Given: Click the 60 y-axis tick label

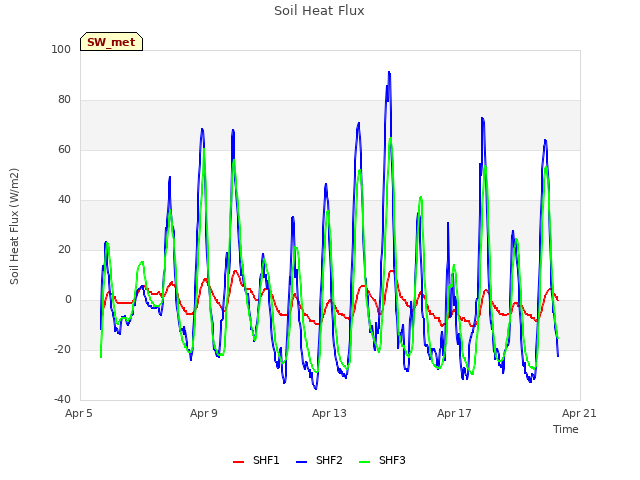Looking at the screenshot, I should tap(64, 149).
